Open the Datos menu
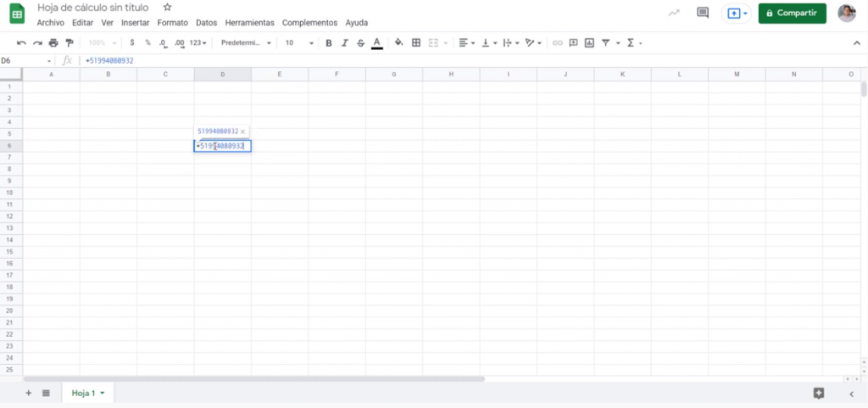The height and width of the screenshot is (408, 868). point(206,23)
